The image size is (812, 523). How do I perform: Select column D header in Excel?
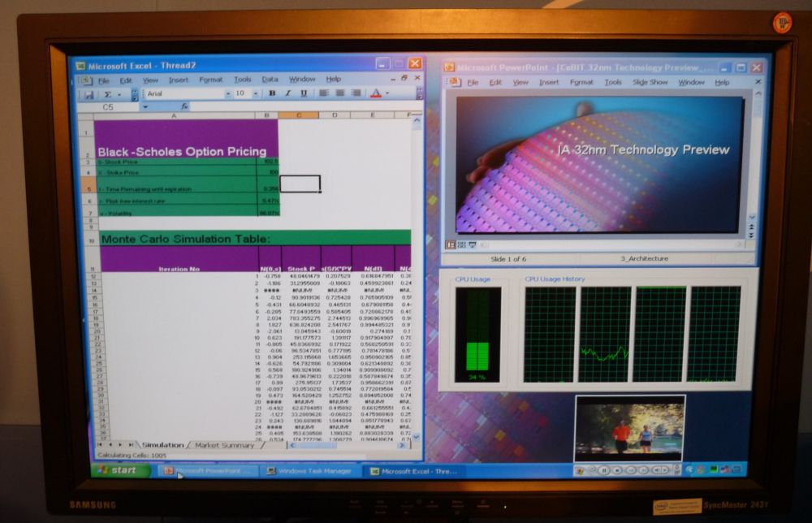tap(335, 115)
